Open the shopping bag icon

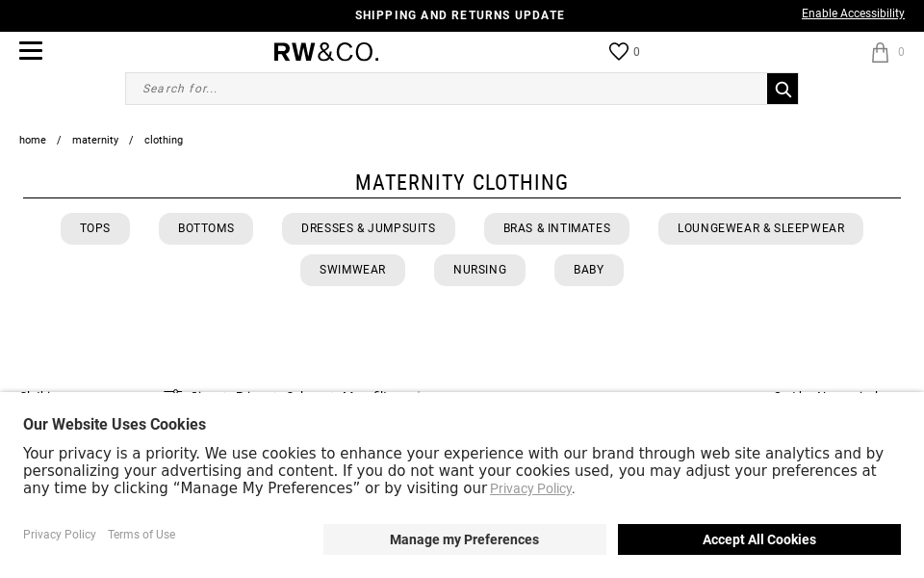click(x=881, y=52)
